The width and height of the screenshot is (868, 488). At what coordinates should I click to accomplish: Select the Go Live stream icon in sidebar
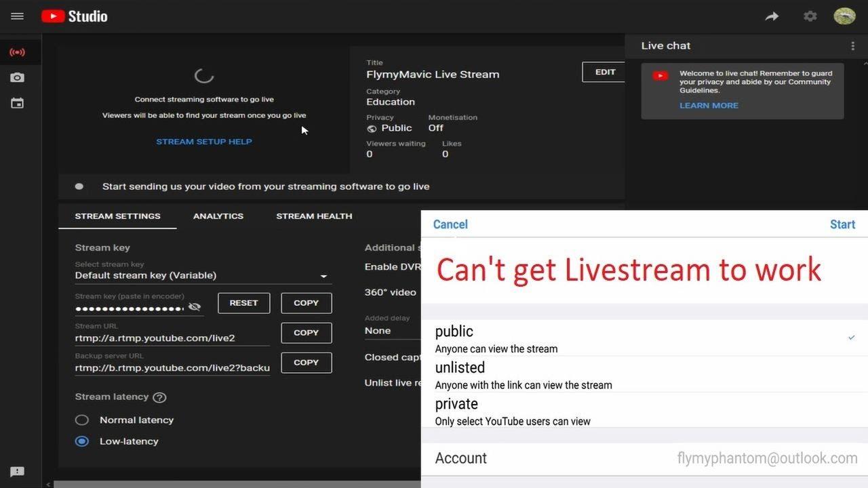click(17, 52)
